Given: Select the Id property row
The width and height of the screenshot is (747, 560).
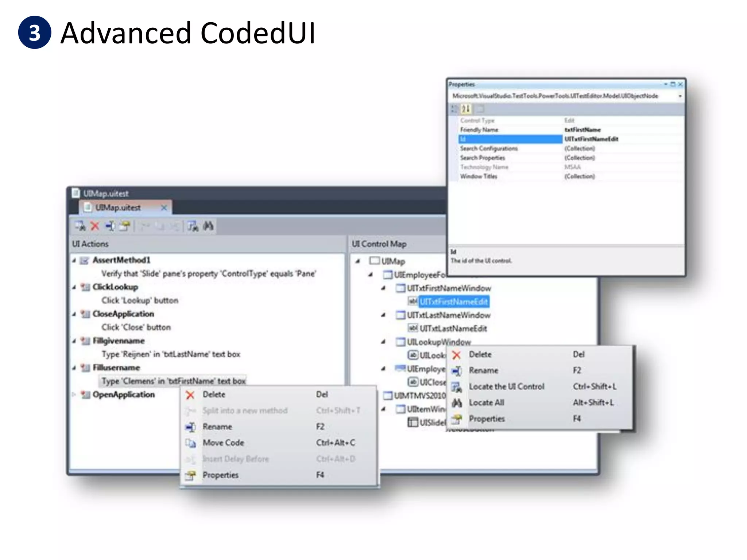Looking at the screenshot, I should 571,139.
